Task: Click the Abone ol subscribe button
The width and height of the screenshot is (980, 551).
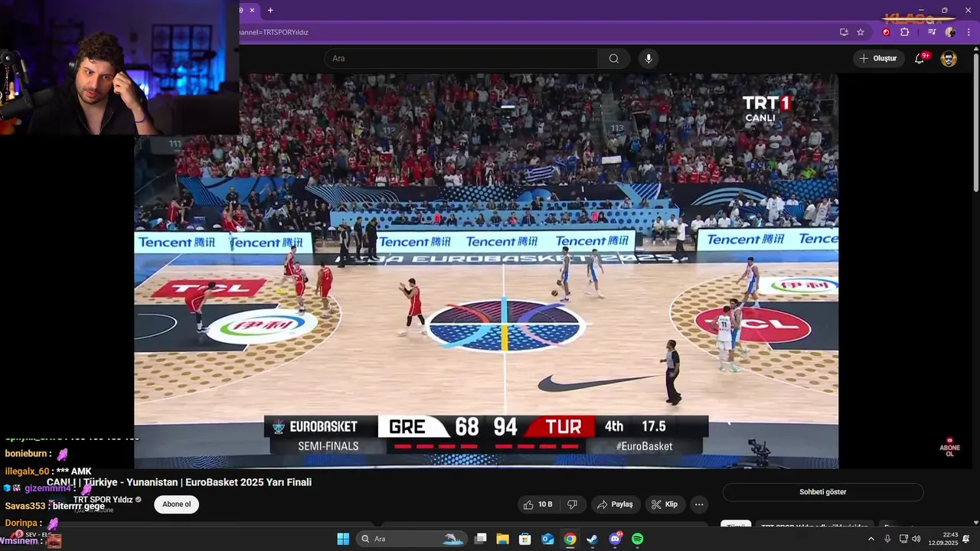Action: pos(176,504)
